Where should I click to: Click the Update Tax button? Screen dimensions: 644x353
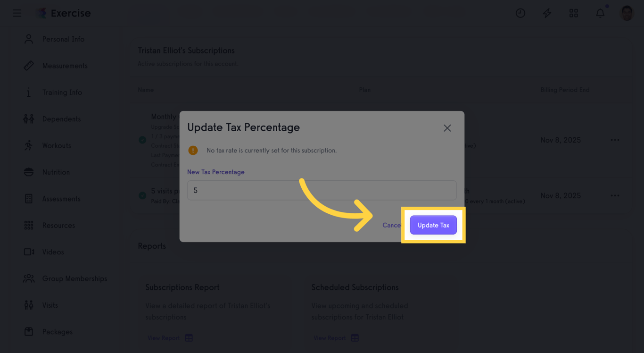pos(433,225)
